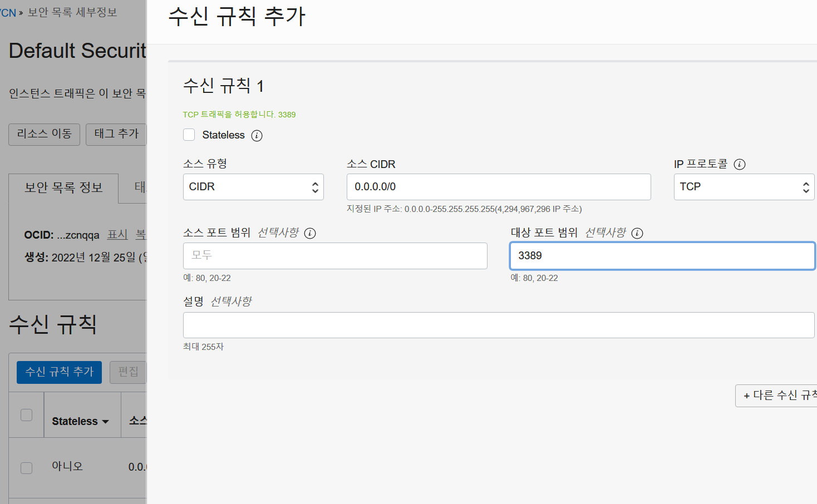Screen dimensions: 817x504
Task: Click the 수신 규칙 추가 blue button
Action: 59,372
